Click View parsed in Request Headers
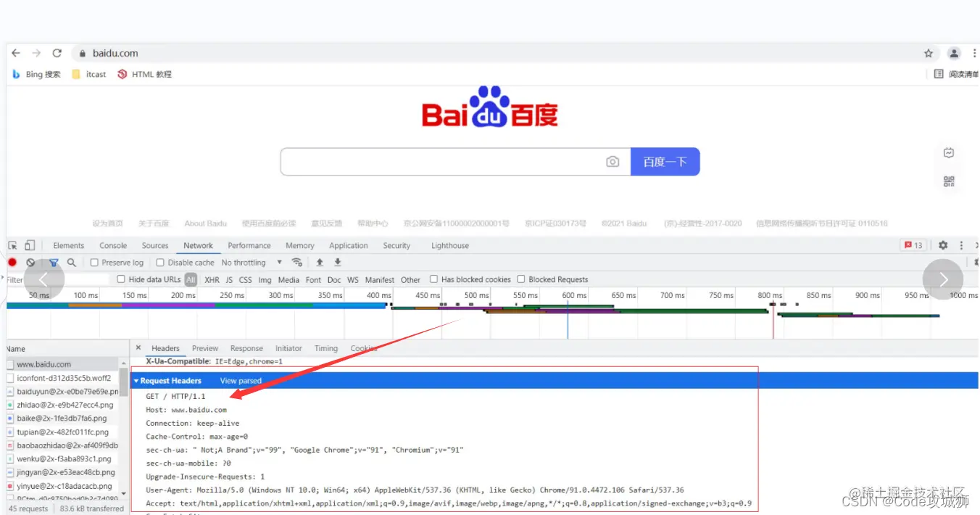 pyautogui.click(x=241, y=381)
